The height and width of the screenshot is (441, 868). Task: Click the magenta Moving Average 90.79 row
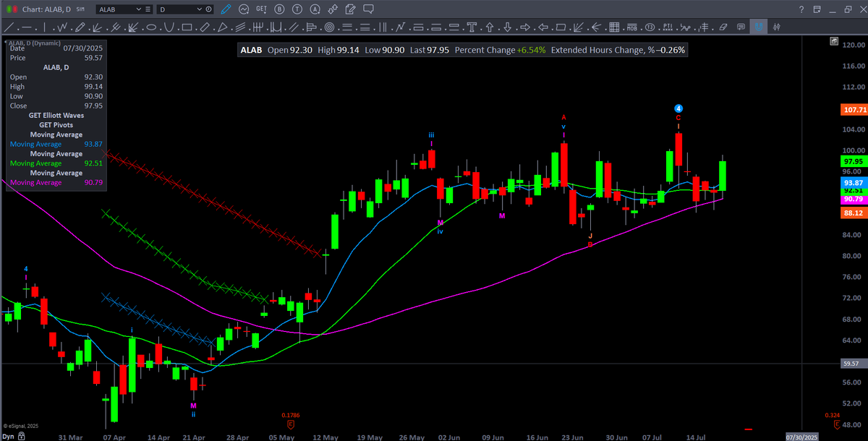pos(56,182)
